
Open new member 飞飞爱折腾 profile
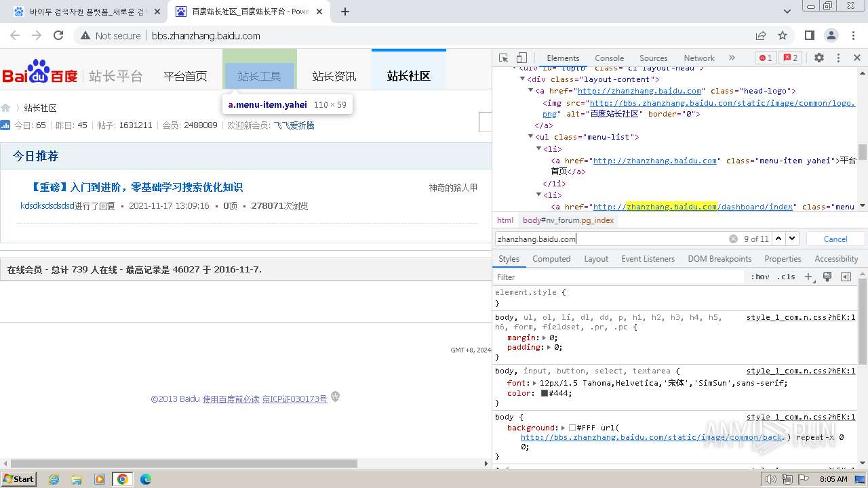[x=294, y=125]
